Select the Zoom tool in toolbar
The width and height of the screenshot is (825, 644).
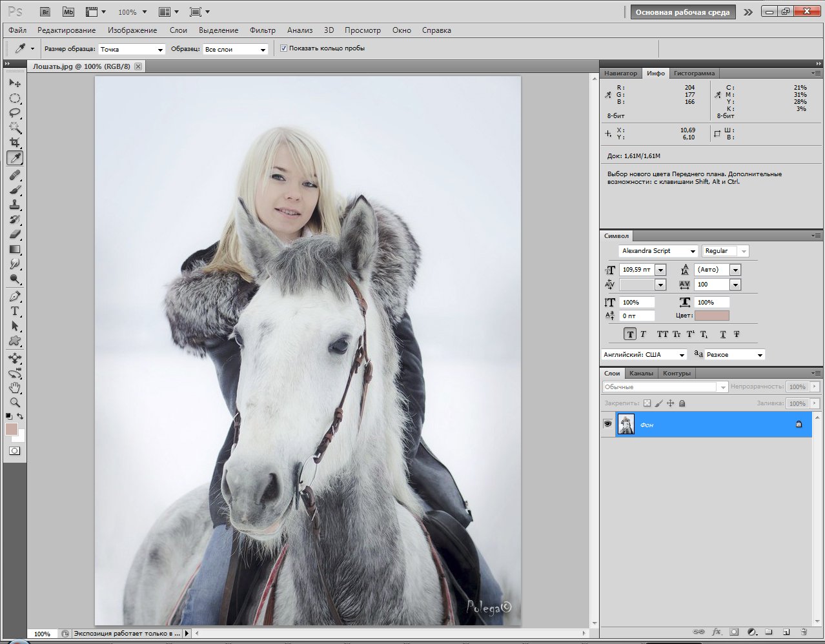point(15,402)
